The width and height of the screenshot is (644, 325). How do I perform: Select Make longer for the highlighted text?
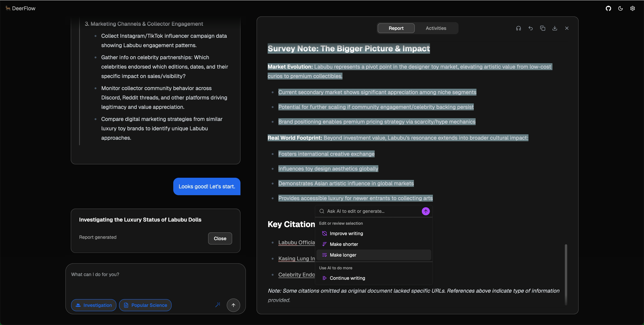pos(343,255)
